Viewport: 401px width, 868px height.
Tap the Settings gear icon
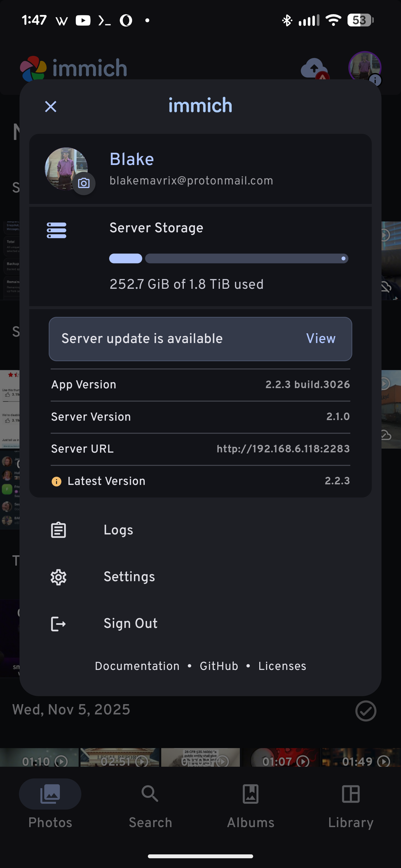point(58,577)
